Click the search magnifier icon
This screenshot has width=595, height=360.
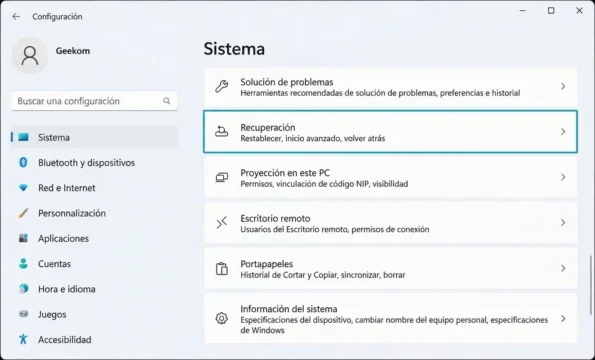(167, 101)
